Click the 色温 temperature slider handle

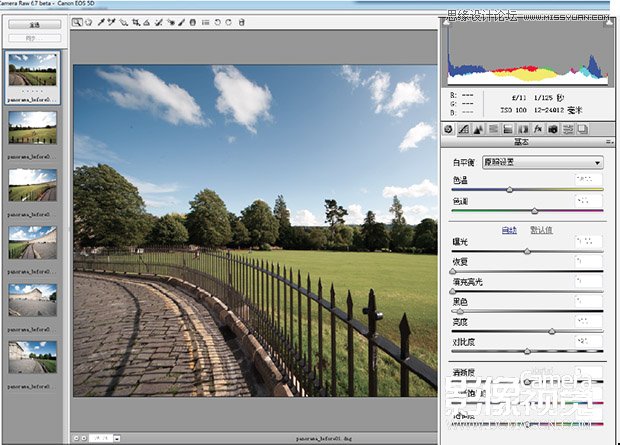click(509, 189)
